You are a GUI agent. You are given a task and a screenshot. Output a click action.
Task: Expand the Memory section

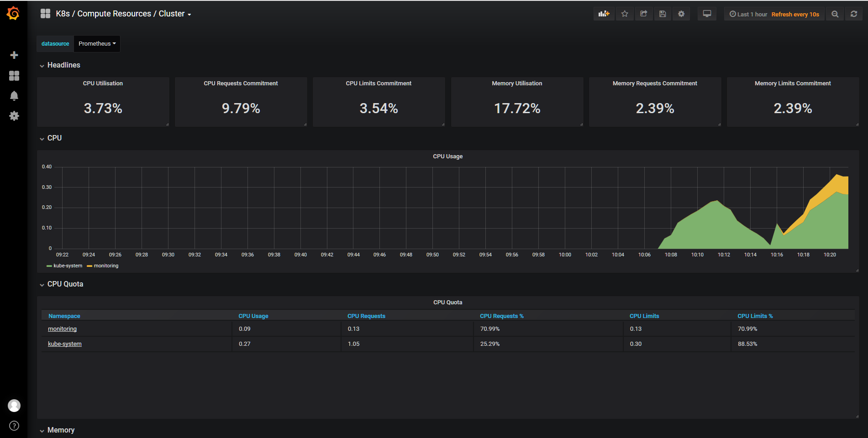pyautogui.click(x=61, y=429)
